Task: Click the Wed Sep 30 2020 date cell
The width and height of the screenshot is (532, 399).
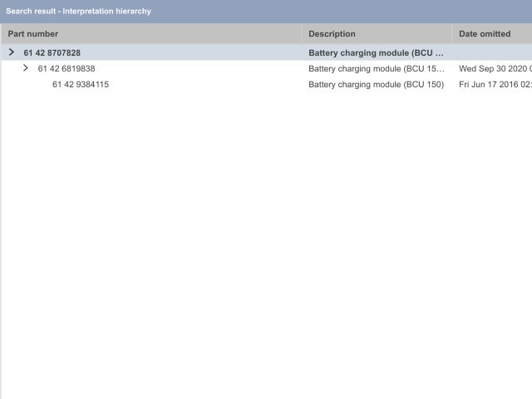Action: click(495, 69)
